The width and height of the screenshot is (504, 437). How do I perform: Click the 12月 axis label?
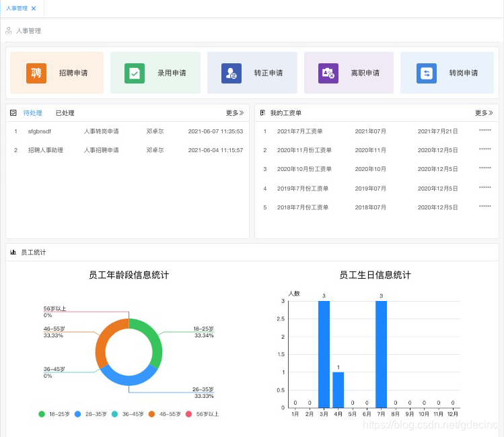click(x=453, y=414)
